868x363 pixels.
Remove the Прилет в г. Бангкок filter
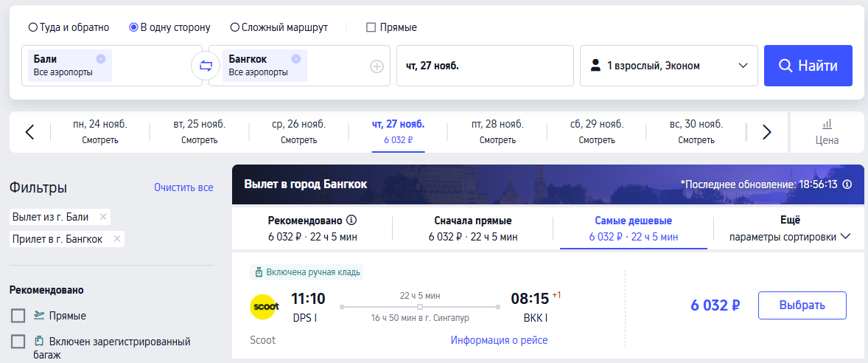116,239
